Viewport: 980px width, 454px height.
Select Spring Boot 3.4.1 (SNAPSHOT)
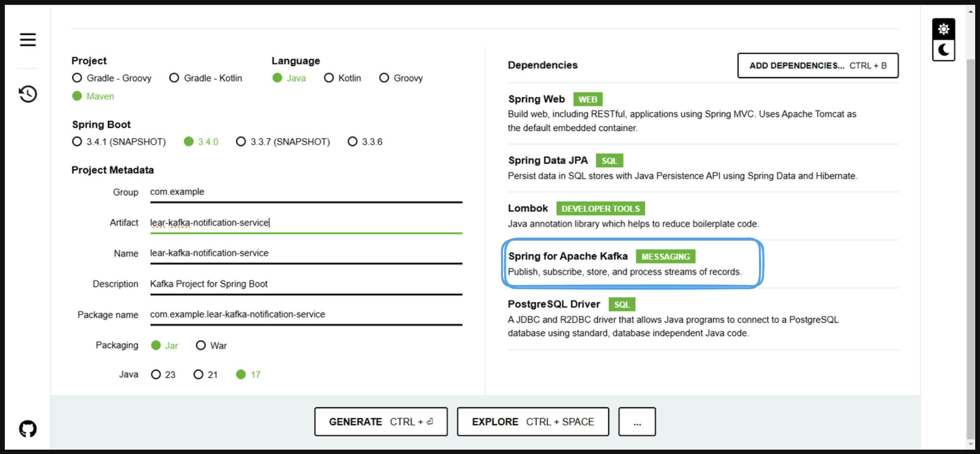click(x=119, y=142)
